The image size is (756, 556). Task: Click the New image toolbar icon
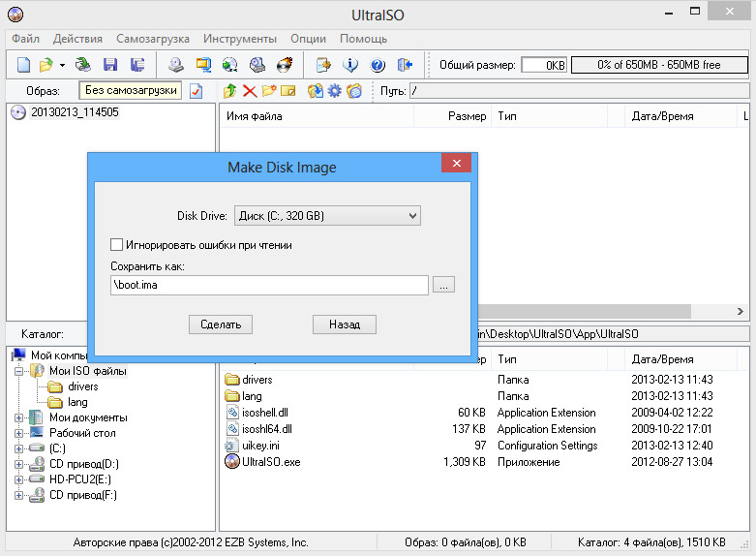point(24,65)
